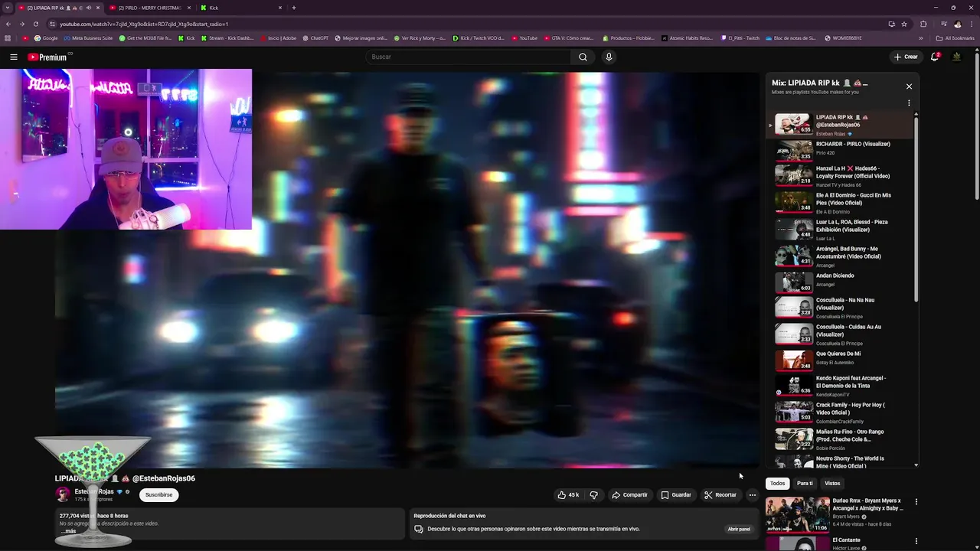Image resolution: width=980 pixels, height=551 pixels.
Task: Open GTA V bookmark
Action: [x=568, y=38]
